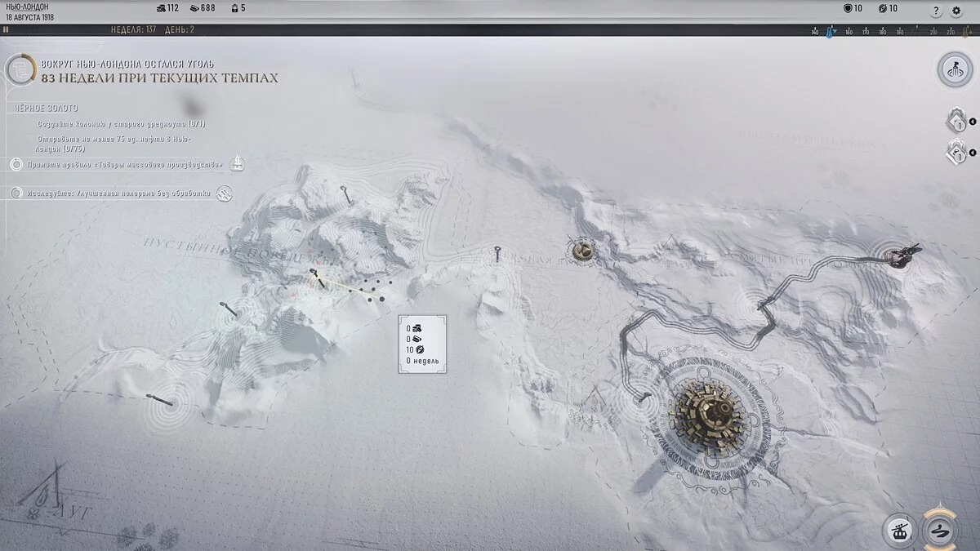Click the 83 недели при текущих темпах headline
Screen dimensions: 980x551
(x=159, y=78)
